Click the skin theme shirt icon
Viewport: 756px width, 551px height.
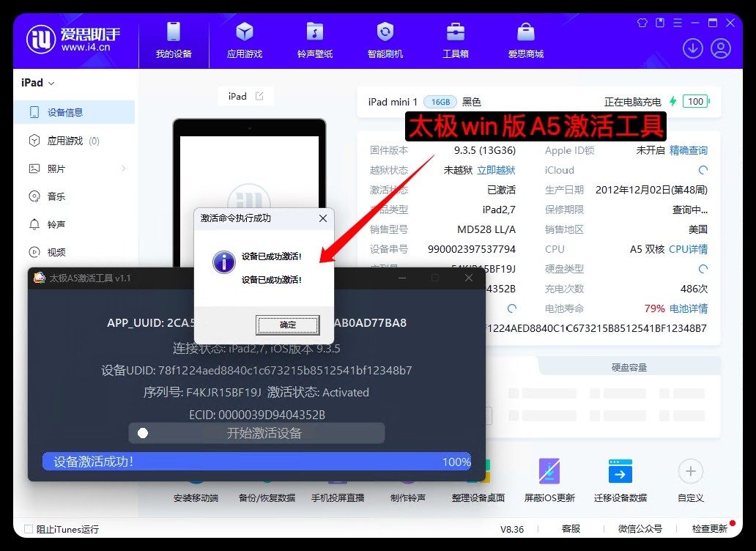[x=642, y=23]
